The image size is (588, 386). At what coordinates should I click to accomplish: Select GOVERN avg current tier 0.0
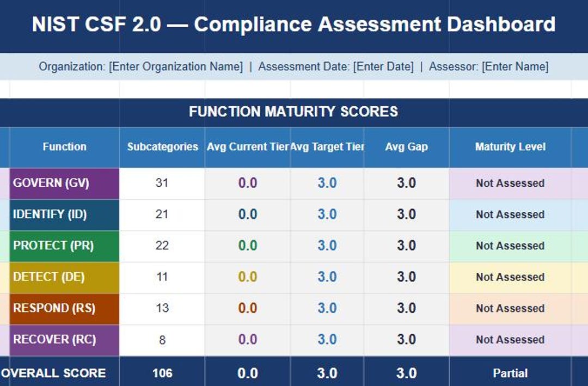click(248, 183)
